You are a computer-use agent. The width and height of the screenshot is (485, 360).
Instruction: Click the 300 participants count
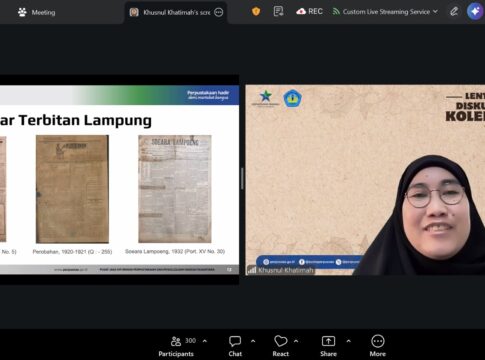point(190,341)
